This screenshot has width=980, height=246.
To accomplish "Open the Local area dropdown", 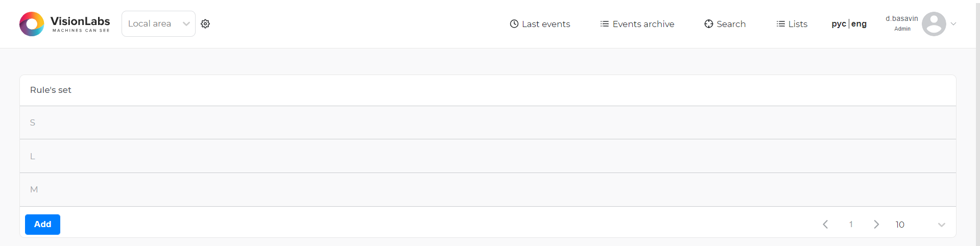I will click(158, 24).
